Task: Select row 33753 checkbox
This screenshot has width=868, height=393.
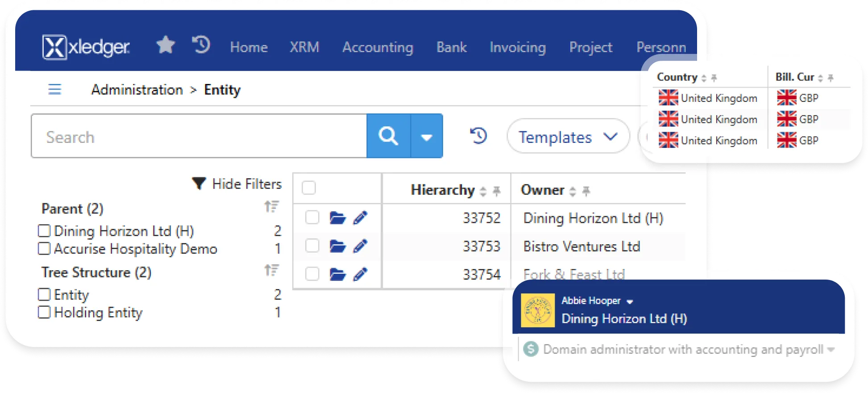Action: [312, 246]
